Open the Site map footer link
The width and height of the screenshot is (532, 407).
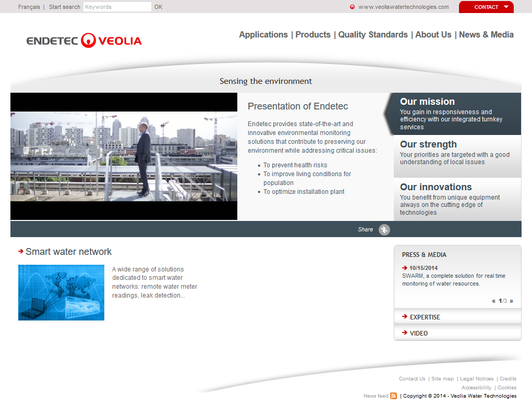(x=442, y=378)
